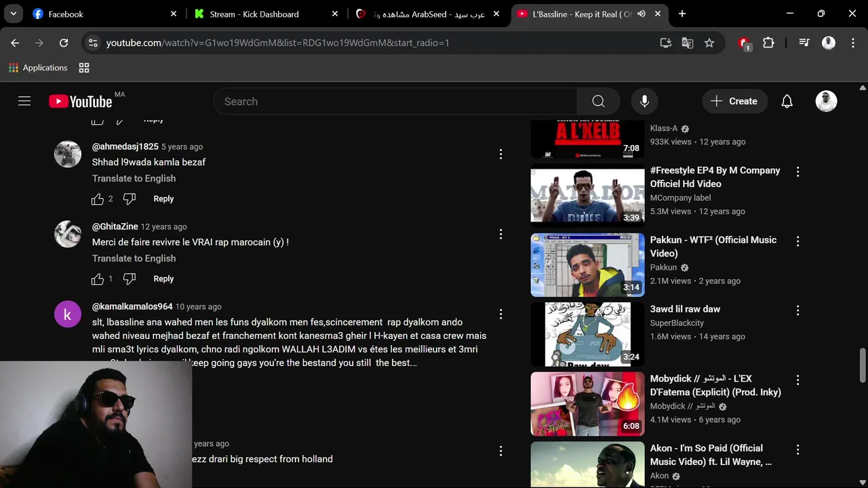Open the Chrome profile avatar
The image size is (868, 488).
point(829,43)
